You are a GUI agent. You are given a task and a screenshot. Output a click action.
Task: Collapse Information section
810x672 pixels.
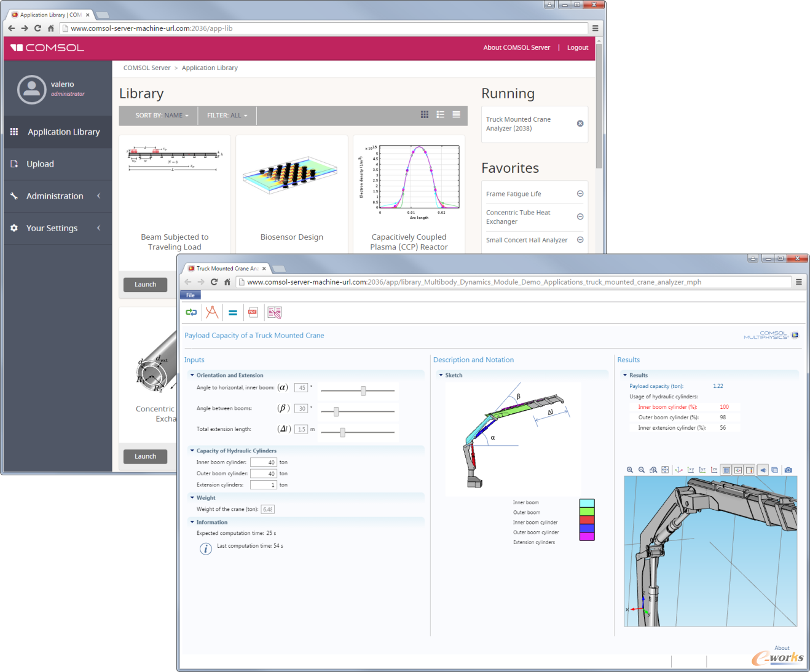tap(192, 522)
